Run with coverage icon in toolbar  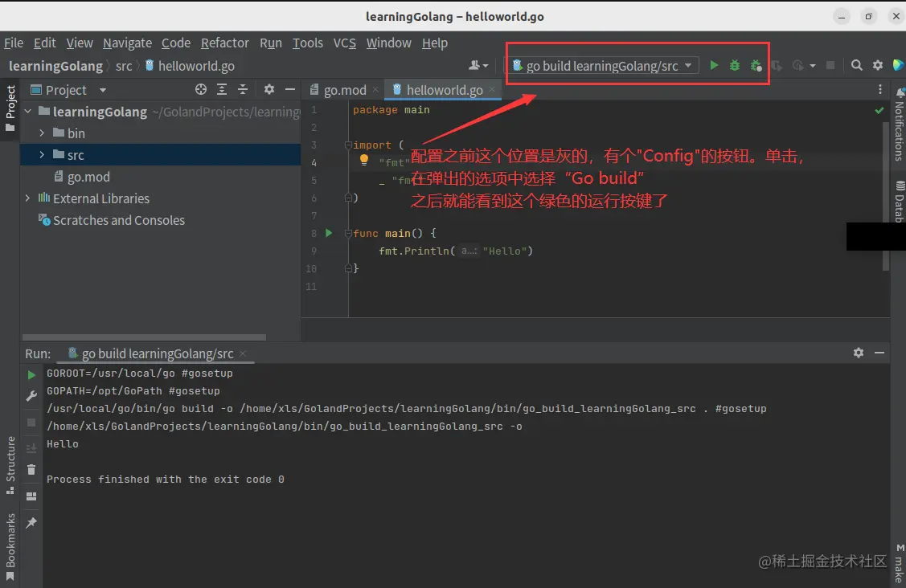coord(756,66)
